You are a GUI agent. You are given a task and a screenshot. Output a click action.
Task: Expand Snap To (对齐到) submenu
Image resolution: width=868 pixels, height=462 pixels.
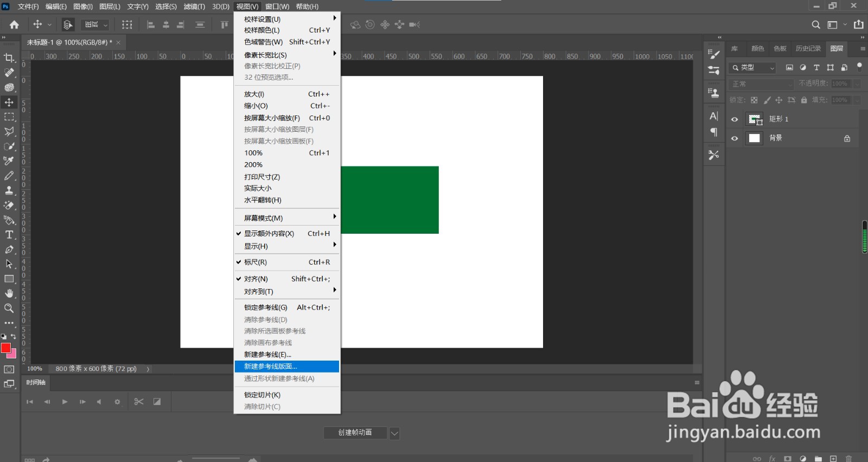pos(287,292)
